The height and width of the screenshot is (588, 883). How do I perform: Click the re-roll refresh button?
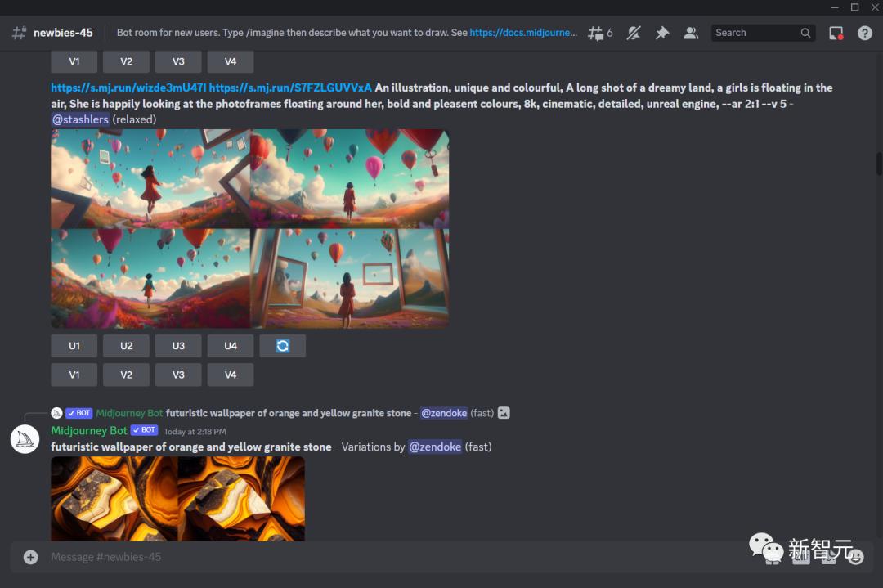tap(282, 346)
